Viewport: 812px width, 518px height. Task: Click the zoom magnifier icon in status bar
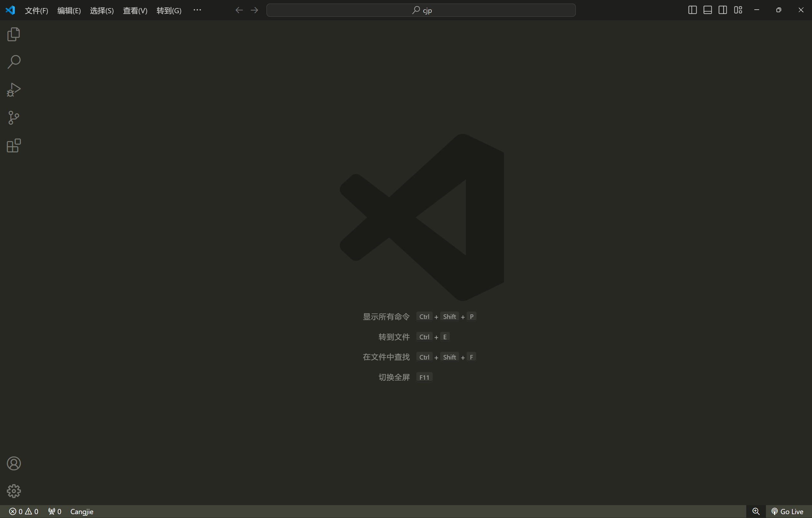756,511
